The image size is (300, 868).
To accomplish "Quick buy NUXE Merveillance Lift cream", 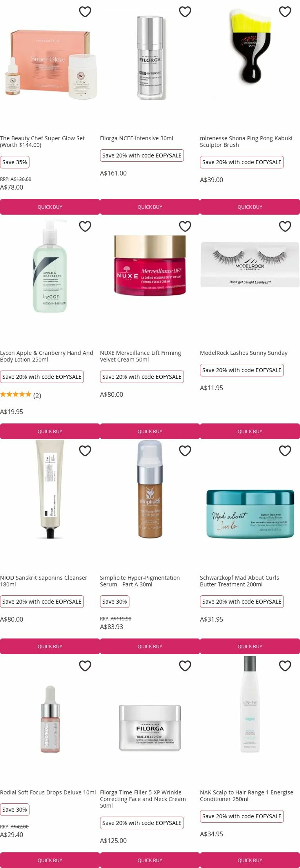I will (150, 431).
